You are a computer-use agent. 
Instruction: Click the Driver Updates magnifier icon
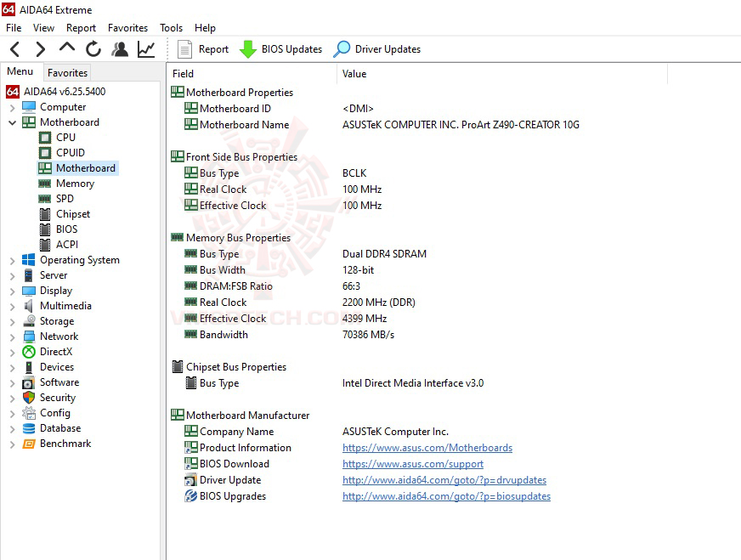(x=342, y=48)
